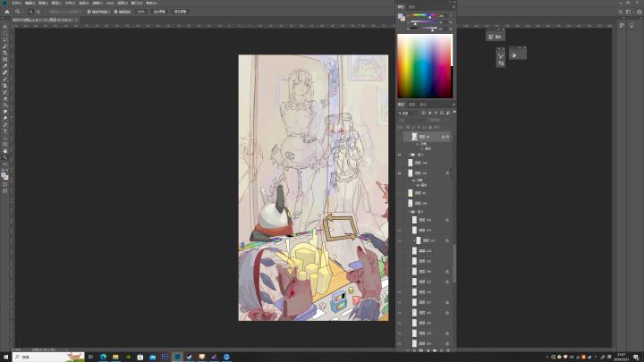Toggle visibility eye of topmost group layer
Viewport: 644px width, 362px height.
pyautogui.click(x=400, y=155)
